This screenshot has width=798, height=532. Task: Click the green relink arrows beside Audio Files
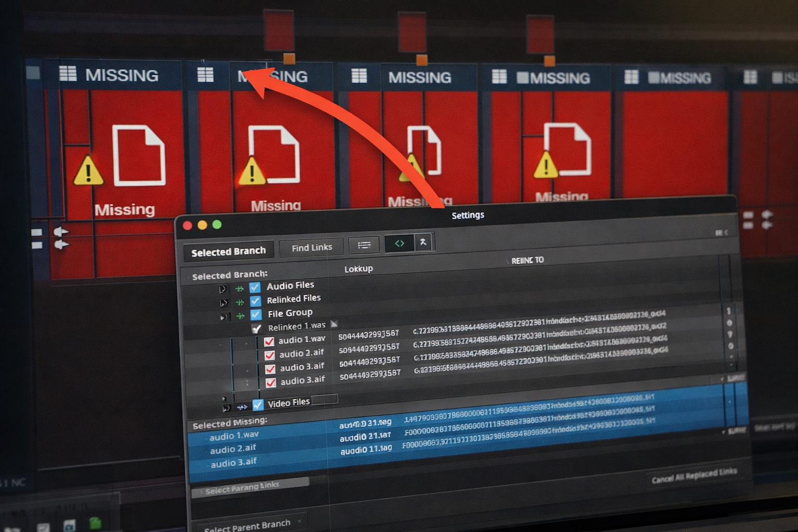coord(240,287)
